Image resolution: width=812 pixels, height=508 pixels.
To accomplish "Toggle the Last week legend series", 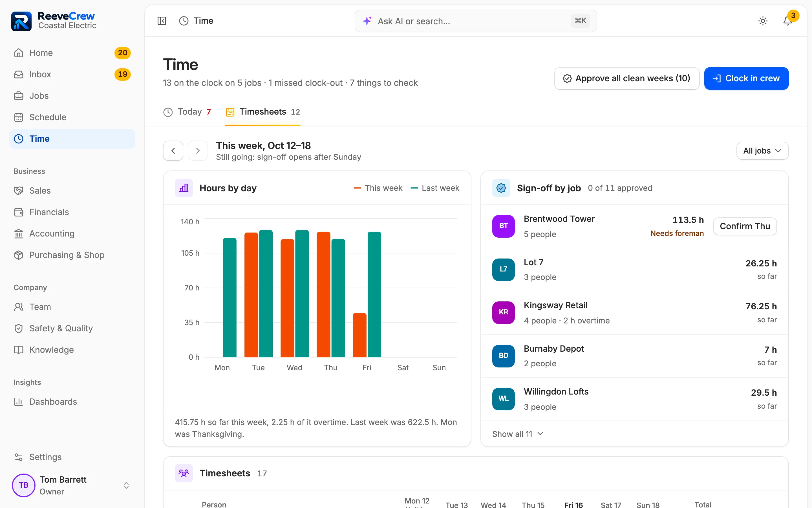I will [435, 188].
